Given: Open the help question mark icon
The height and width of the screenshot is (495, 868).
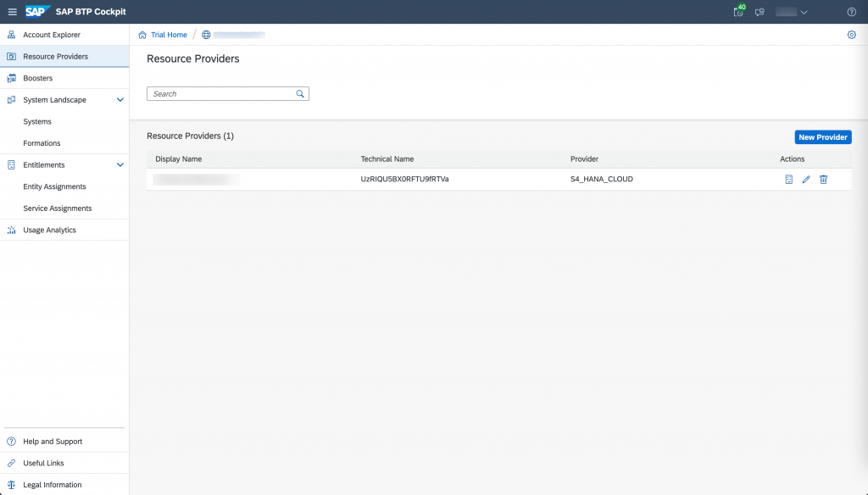Looking at the screenshot, I should 851,12.
